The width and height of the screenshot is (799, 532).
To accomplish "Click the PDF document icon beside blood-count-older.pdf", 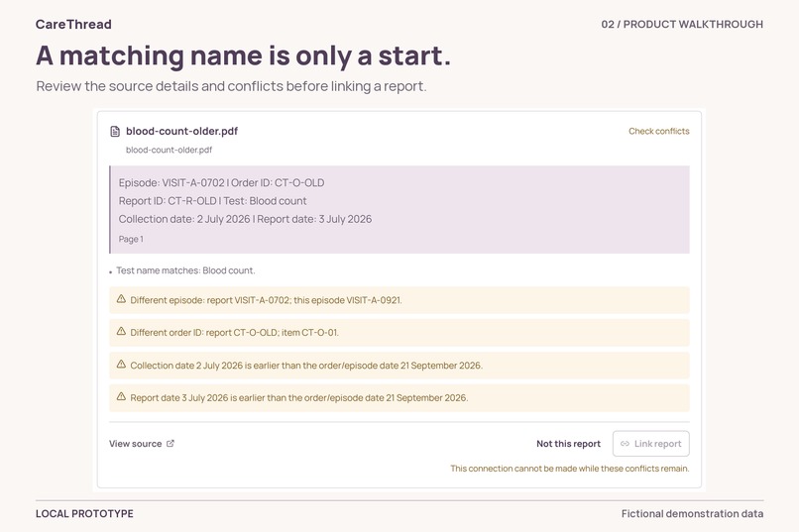I will (115, 132).
